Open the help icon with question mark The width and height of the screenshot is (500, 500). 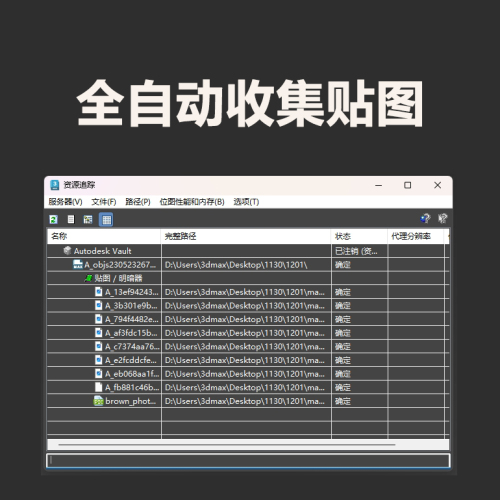pos(425,218)
